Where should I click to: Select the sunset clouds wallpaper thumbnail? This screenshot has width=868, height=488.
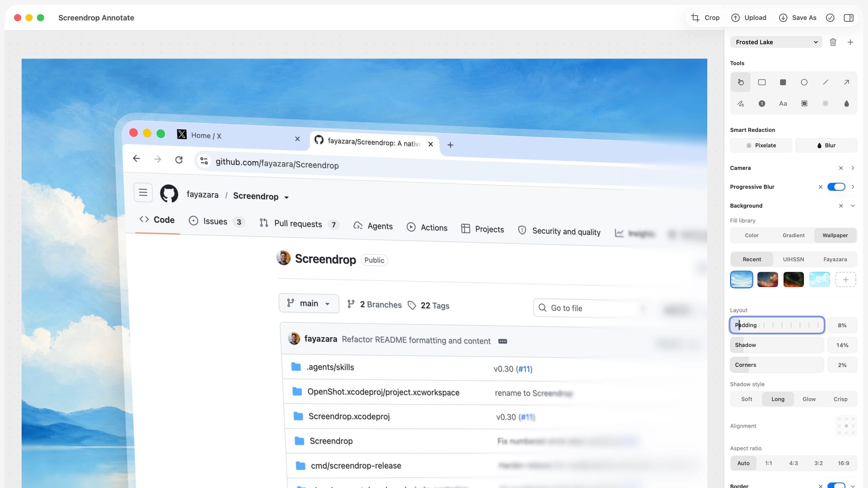(x=767, y=280)
